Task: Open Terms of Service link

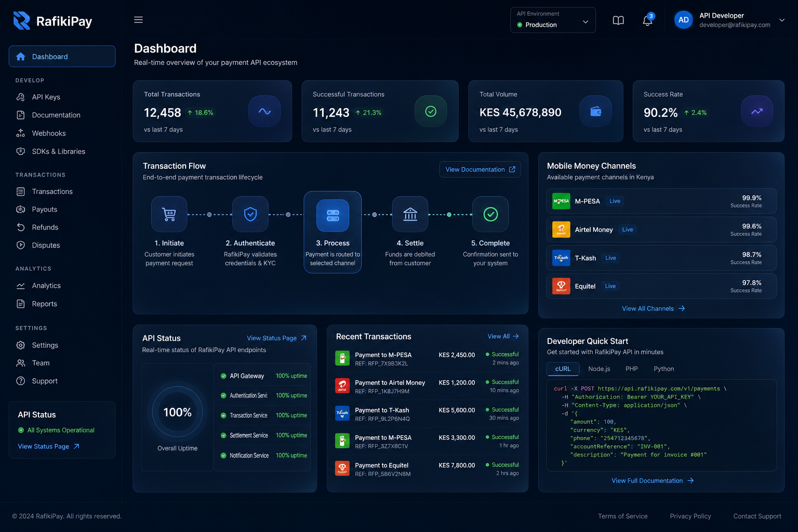Action: click(x=622, y=516)
